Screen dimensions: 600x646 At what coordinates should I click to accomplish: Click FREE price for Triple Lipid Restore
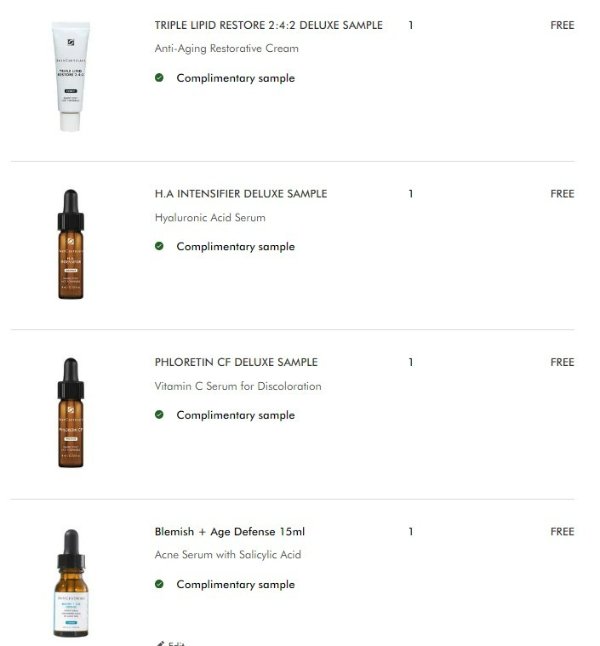pos(562,25)
